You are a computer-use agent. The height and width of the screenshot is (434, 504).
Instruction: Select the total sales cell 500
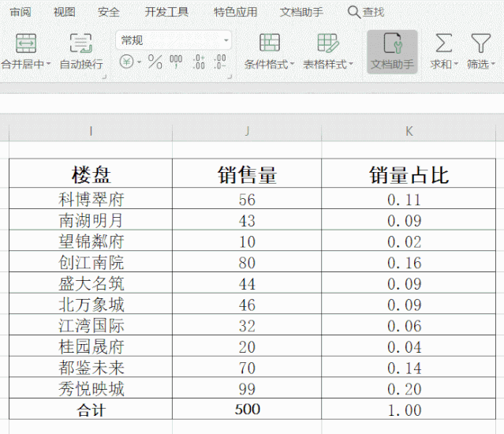[x=247, y=410]
